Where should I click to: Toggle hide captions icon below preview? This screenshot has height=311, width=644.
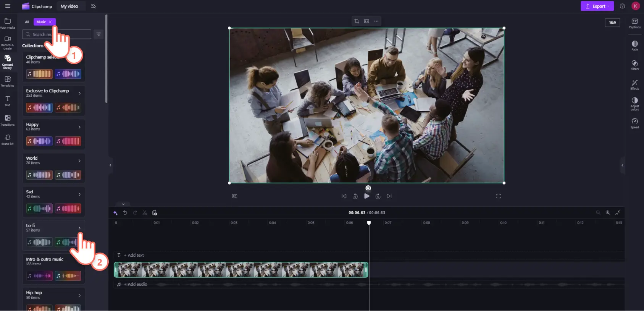(x=235, y=196)
